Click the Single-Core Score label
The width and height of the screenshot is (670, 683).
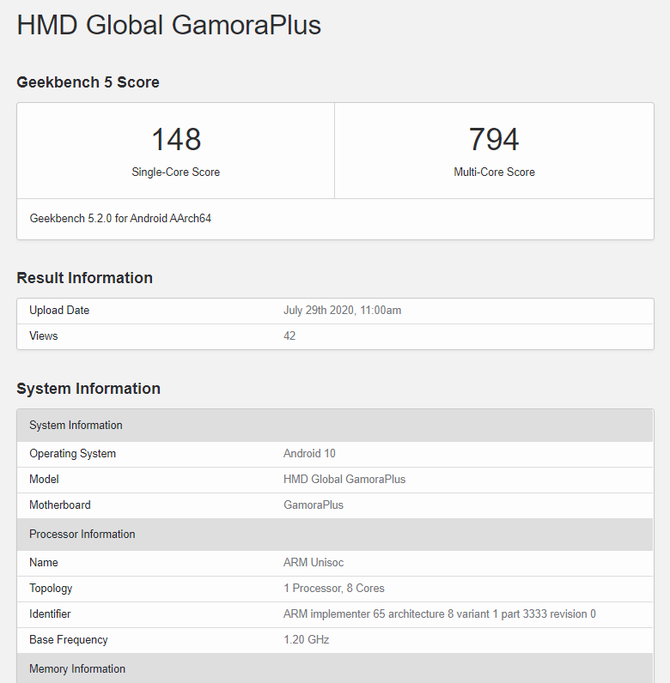(x=176, y=172)
